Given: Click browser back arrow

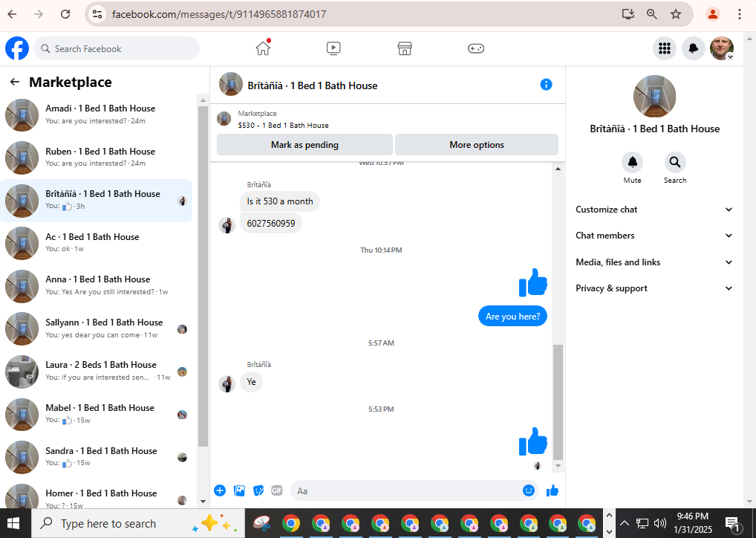Looking at the screenshot, I should pos(12,14).
